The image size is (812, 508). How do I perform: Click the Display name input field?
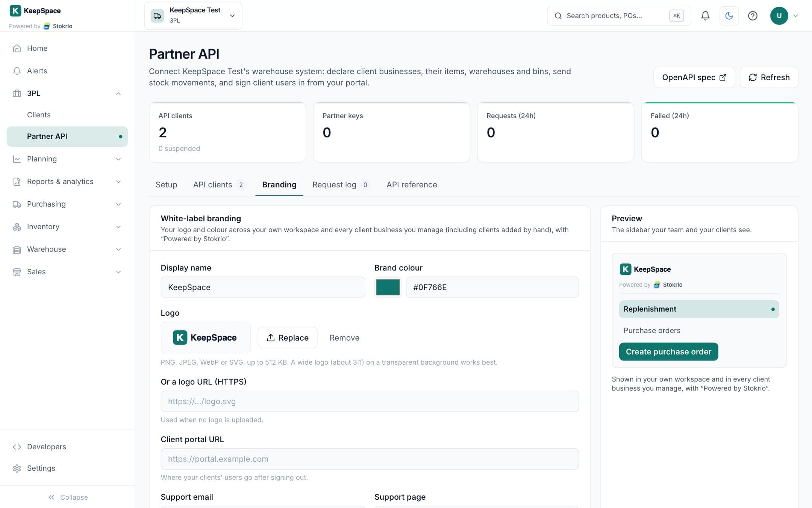tap(263, 287)
